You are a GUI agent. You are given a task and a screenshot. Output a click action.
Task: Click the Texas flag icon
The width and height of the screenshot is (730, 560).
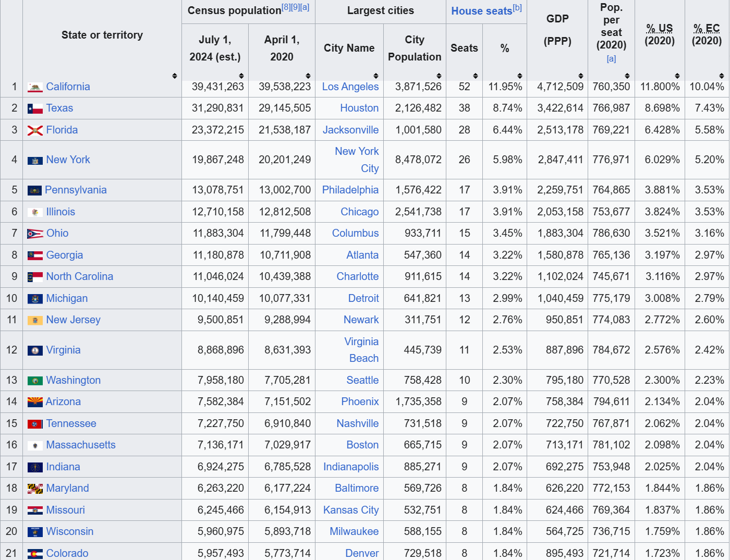[35, 108]
